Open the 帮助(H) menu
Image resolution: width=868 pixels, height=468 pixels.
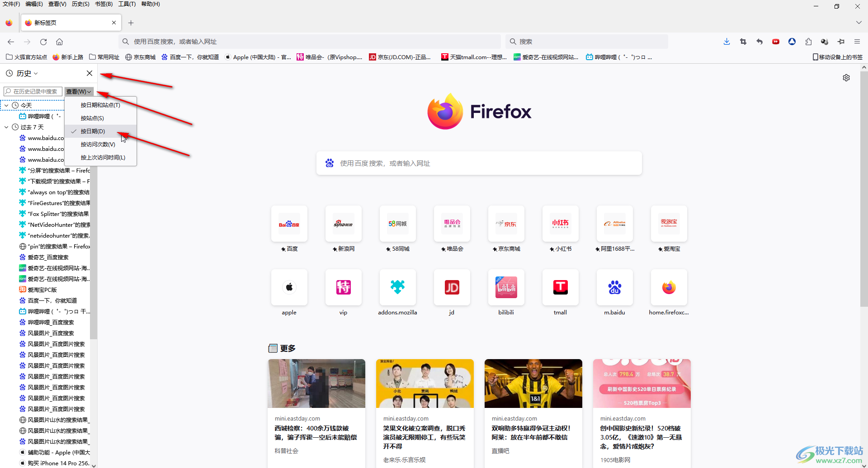(151, 4)
